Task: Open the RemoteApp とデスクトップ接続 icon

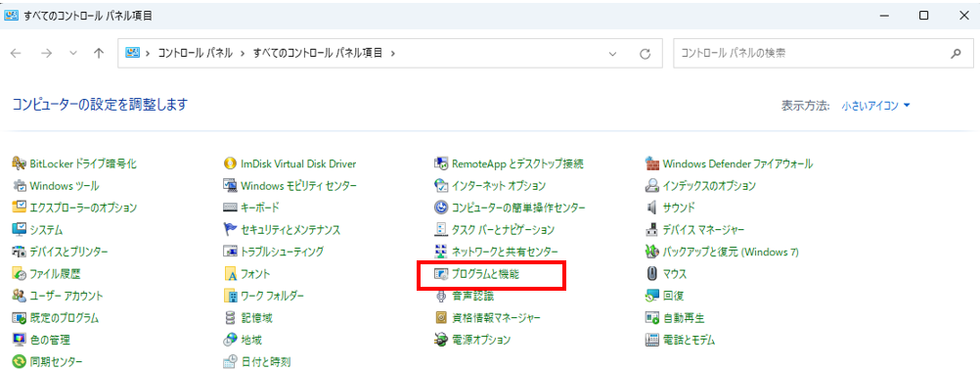Action: 441,163
